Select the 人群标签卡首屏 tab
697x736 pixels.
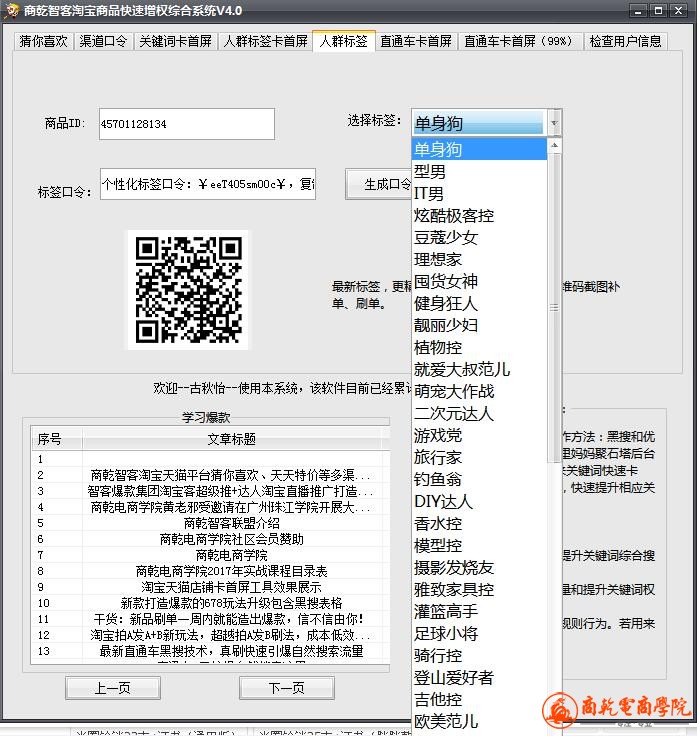(265, 41)
